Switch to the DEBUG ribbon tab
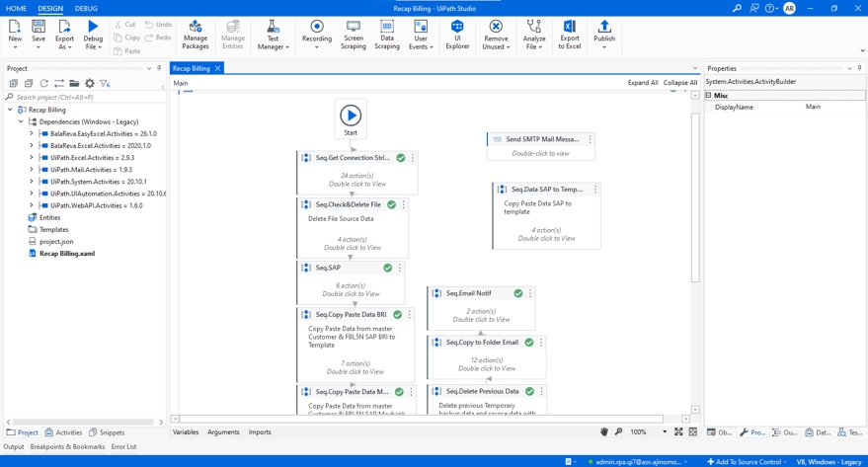 86,8
